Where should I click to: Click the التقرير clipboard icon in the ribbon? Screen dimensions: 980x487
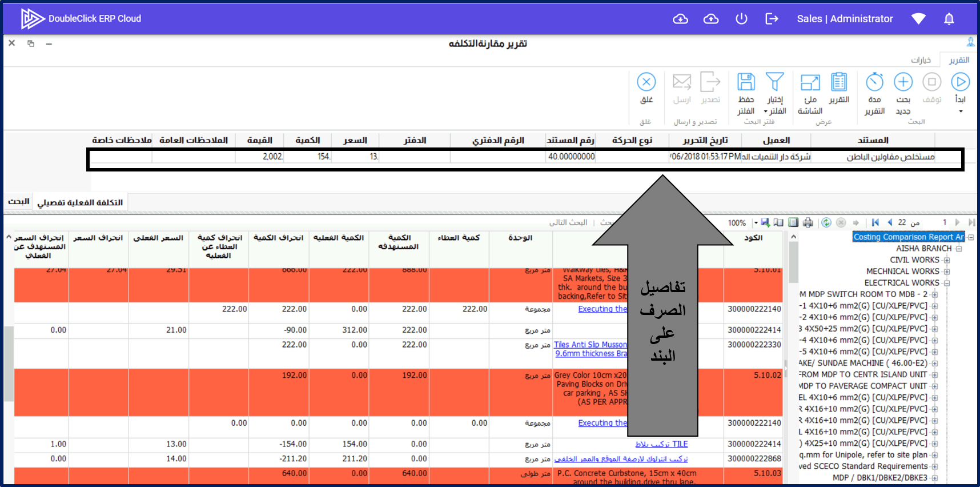pos(839,82)
